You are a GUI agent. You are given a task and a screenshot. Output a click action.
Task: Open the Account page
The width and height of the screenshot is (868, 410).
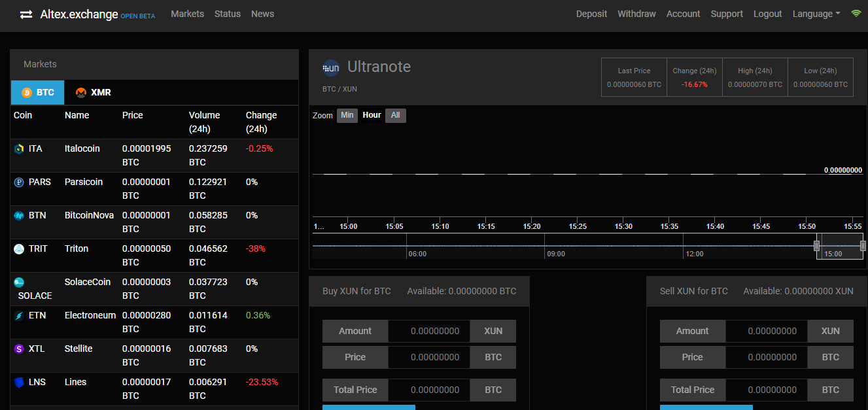coord(684,14)
